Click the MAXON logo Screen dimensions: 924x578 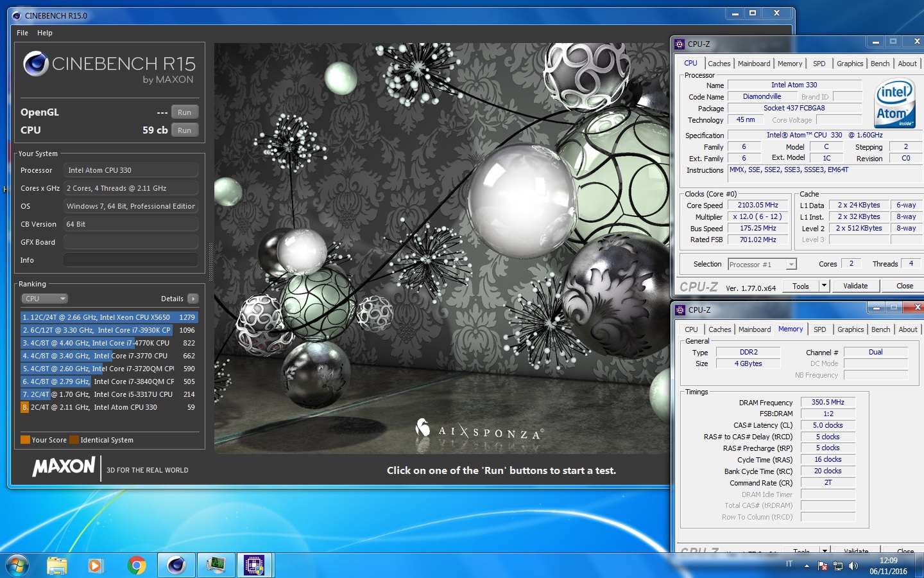click(64, 467)
